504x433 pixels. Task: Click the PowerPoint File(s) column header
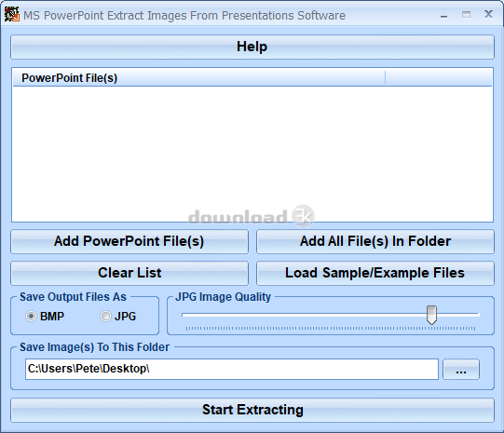199,78
